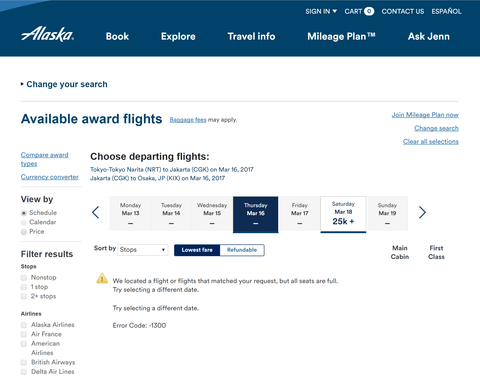Advance dates with the right chevron arrow
Image resolution: width=480 pixels, height=378 pixels.
pos(422,212)
